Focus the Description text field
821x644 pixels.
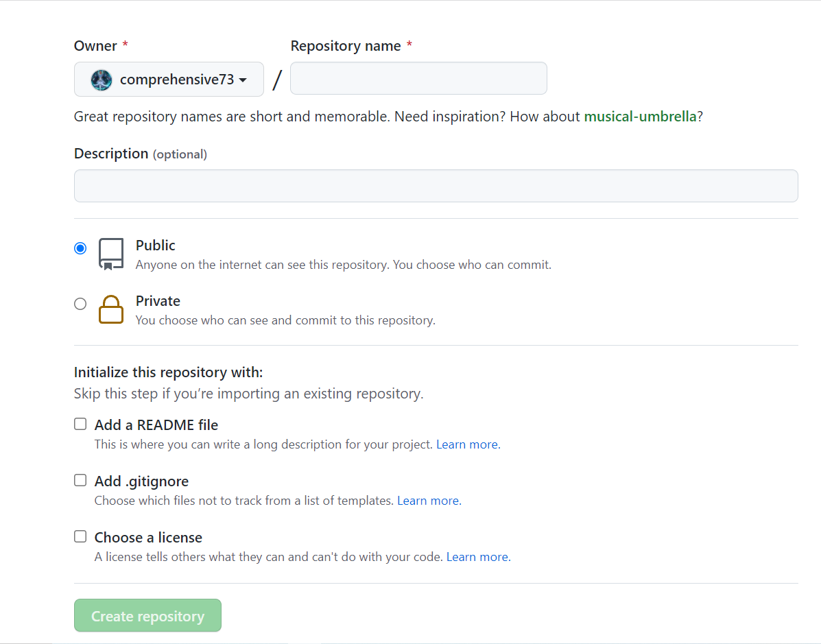point(436,186)
